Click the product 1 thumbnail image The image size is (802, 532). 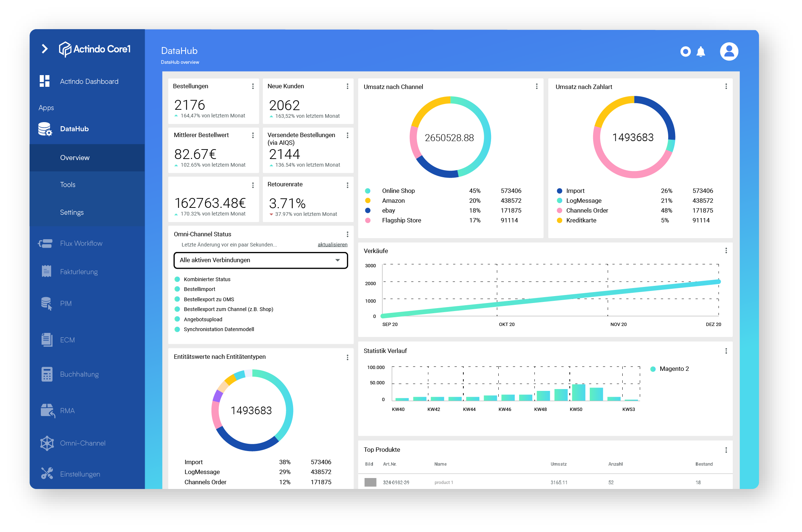click(370, 482)
